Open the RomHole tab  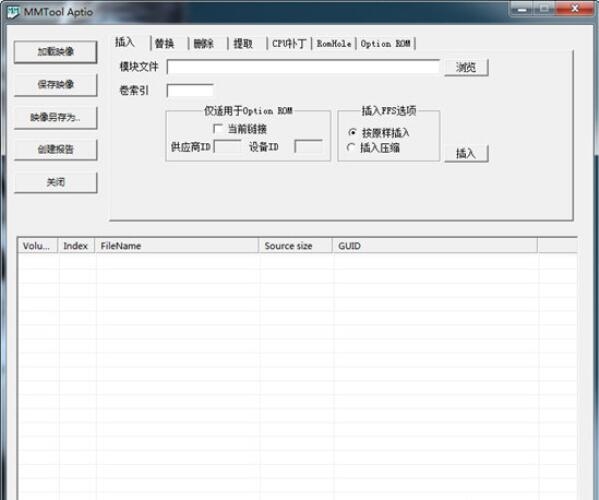click(x=334, y=44)
